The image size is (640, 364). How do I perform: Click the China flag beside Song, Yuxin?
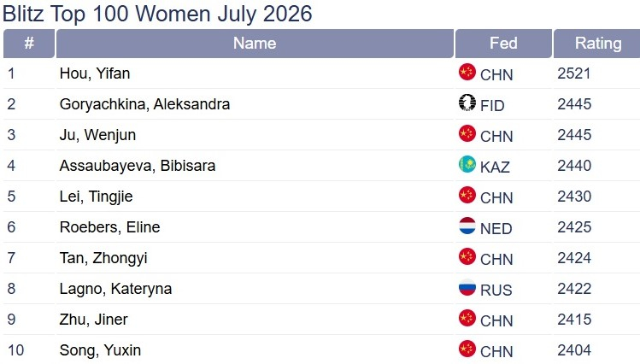pyautogui.click(x=467, y=349)
